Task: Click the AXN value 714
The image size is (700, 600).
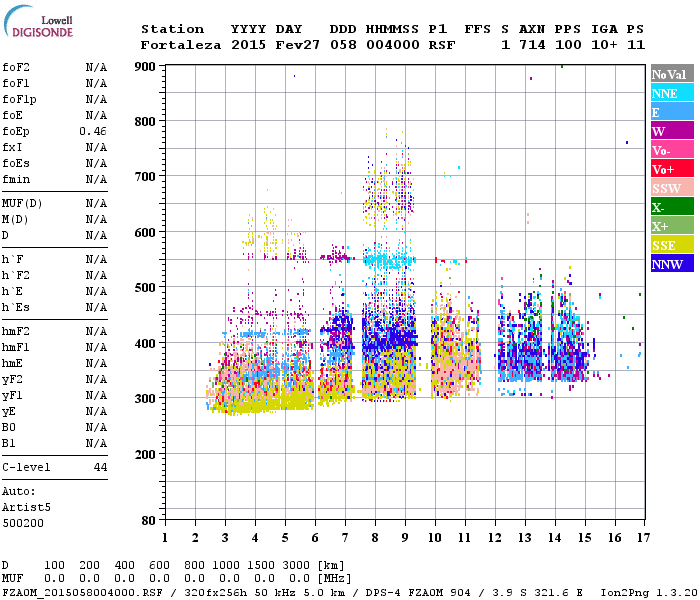Action: [x=532, y=45]
